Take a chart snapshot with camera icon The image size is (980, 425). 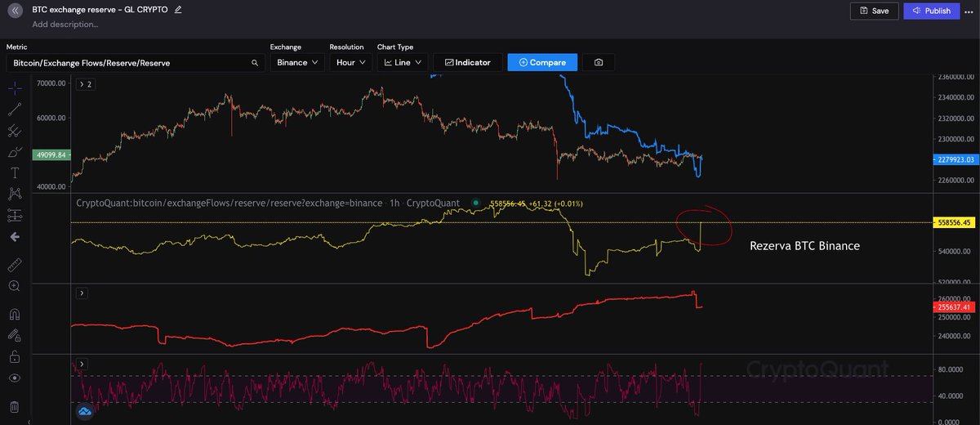coord(599,62)
